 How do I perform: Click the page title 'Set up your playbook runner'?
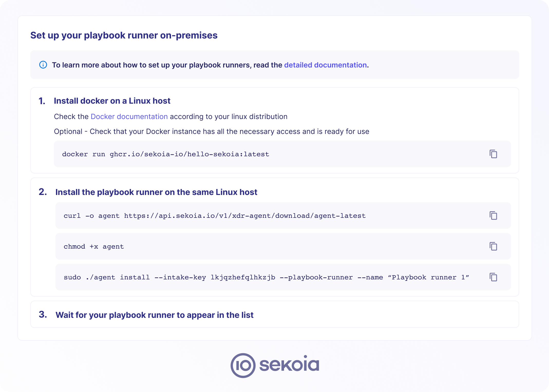[x=124, y=35]
